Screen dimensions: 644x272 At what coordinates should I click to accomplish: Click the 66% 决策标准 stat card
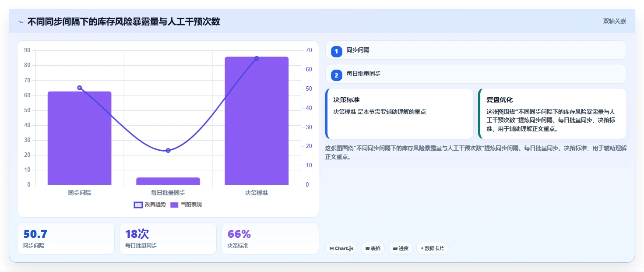(270, 238)
